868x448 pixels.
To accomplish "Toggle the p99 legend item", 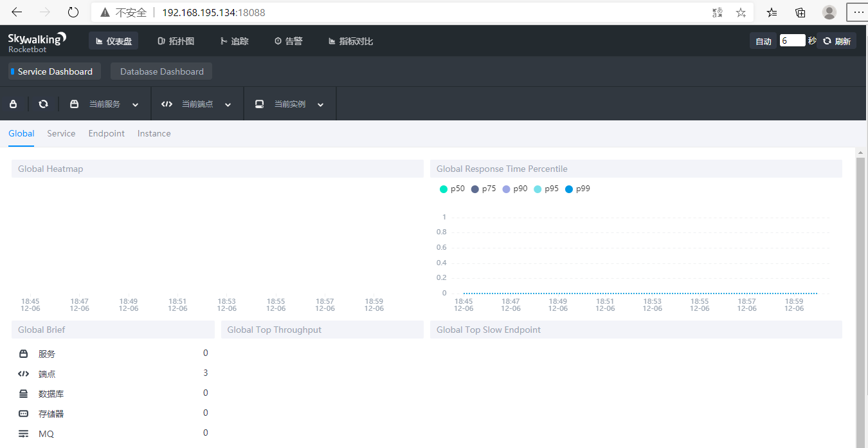I will pyautogui.click(x=577, y=189).
